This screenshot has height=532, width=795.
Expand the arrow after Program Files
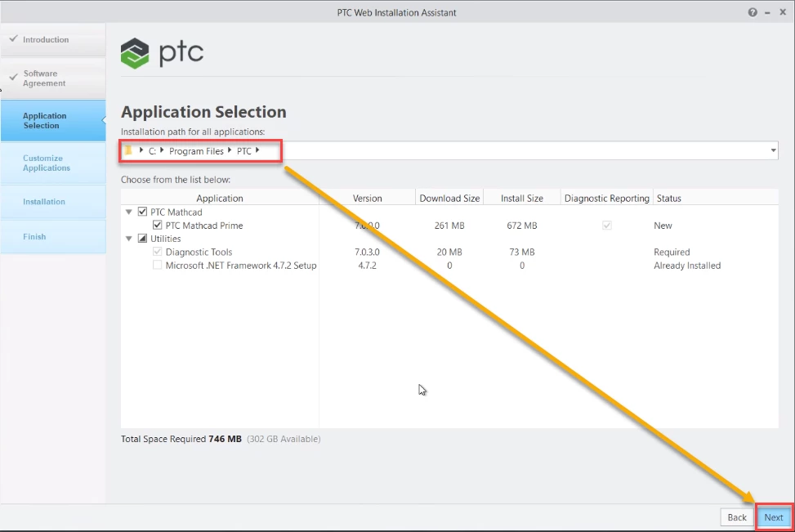(230, 150)
